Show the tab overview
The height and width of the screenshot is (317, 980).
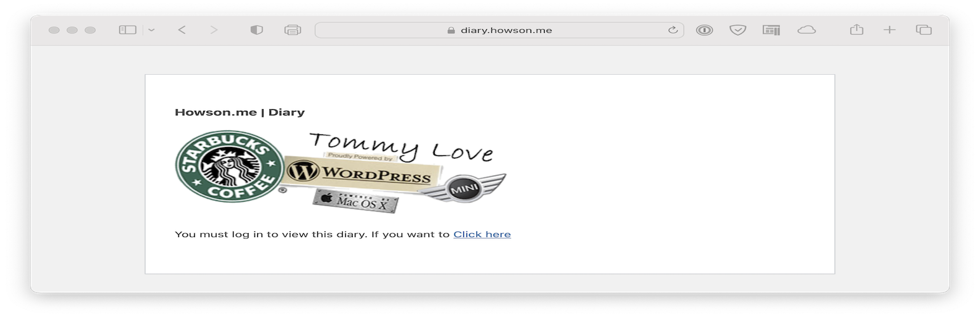924,30
